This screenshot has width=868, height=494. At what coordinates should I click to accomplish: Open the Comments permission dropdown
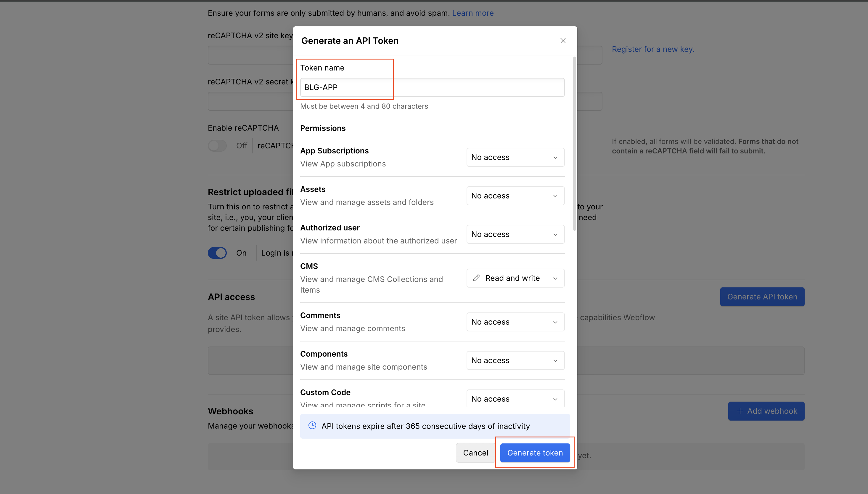pos(515,322)
